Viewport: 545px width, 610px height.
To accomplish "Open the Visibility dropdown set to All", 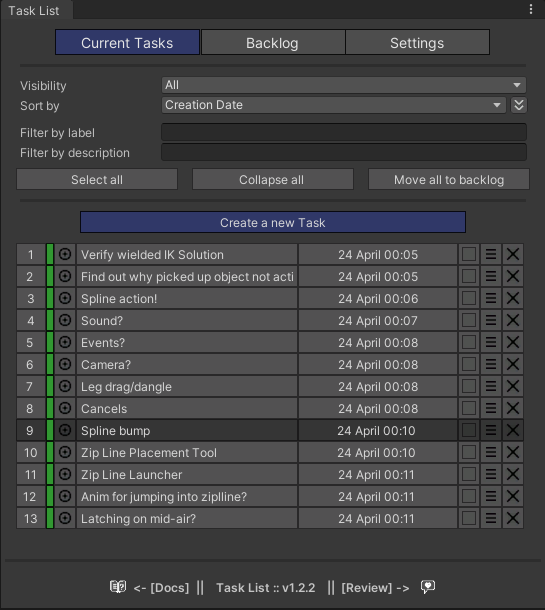I will point(344,85).
